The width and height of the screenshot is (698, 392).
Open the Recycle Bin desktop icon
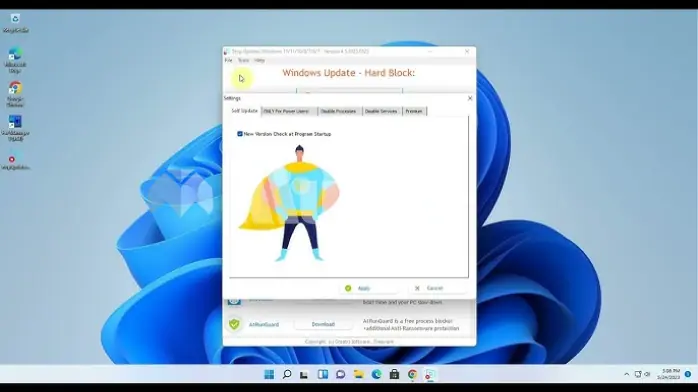coord(15,23)
